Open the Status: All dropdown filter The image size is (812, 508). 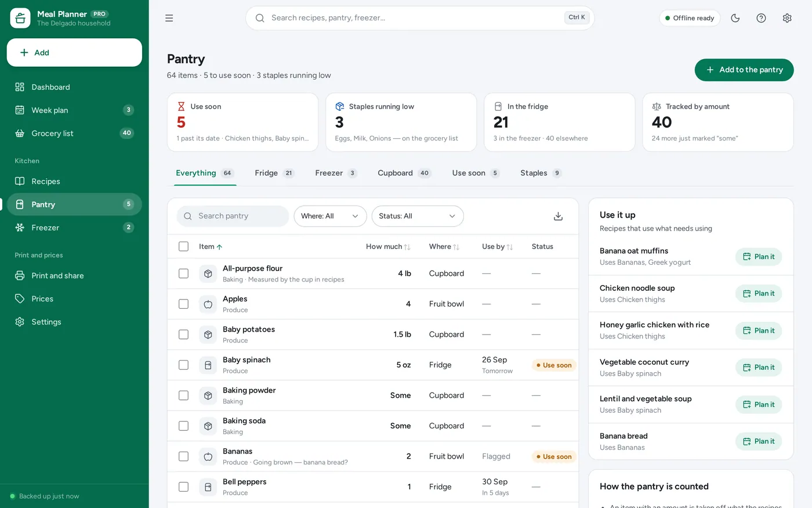tap(418, 216)
